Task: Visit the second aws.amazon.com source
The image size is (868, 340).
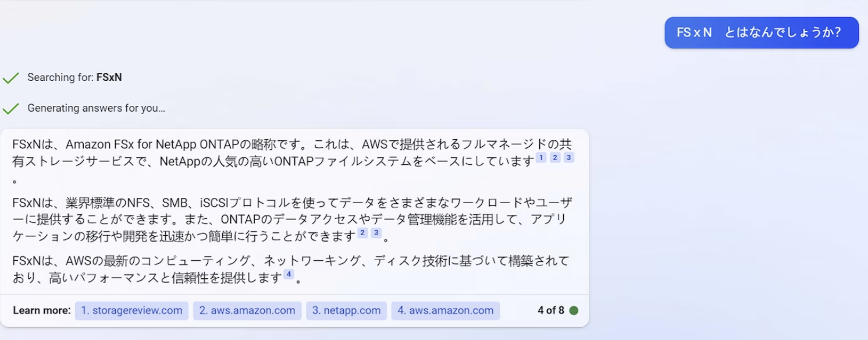Action: [x=446, y=310]
